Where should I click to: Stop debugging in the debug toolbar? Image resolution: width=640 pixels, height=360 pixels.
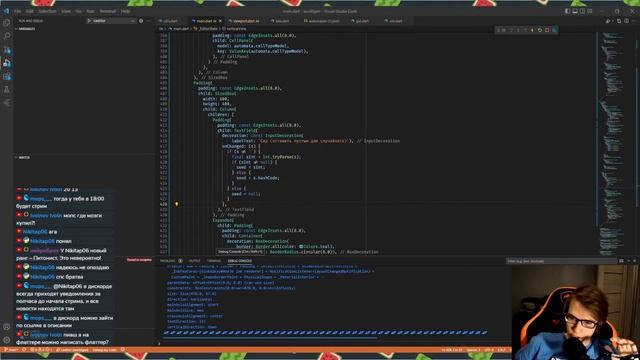tap(547, 30)
